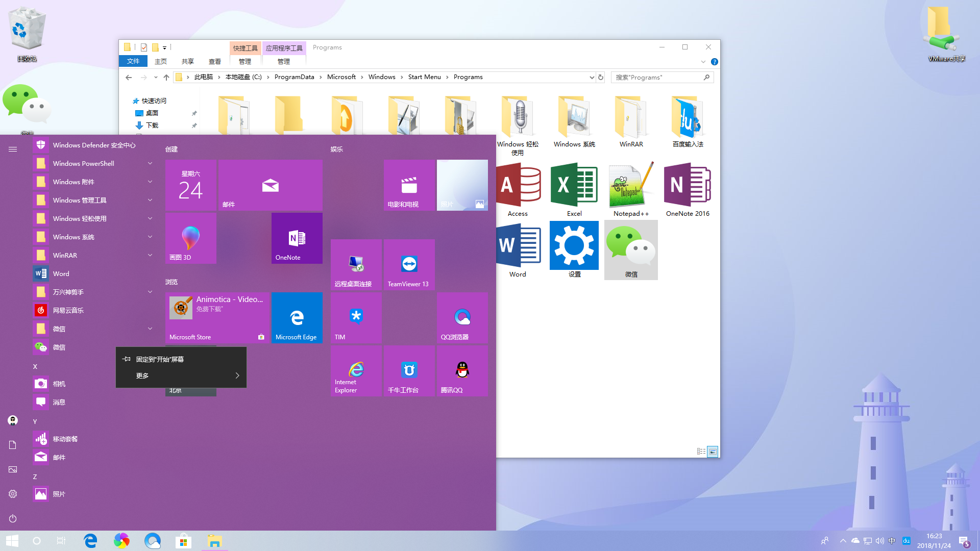980x551 pixels.
Task: Open the TeamViewer 13 tile
Action: pyautogui.click(x=409, y=265)
